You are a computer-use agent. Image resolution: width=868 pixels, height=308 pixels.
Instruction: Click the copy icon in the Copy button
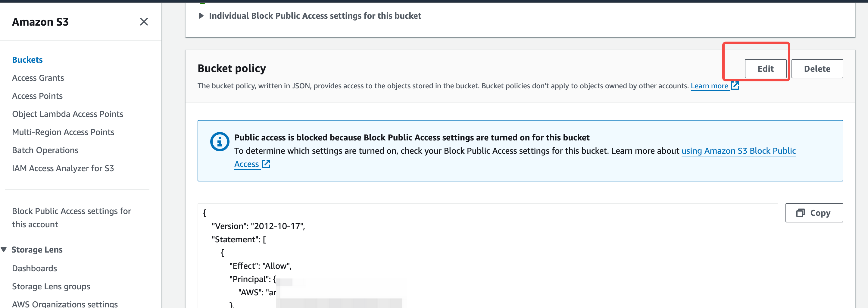click(800, 213)
